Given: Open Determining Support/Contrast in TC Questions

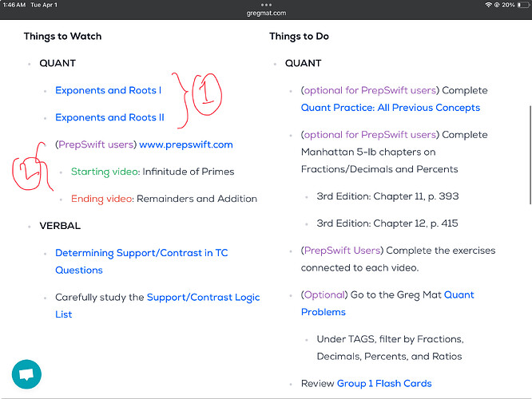Looking at the screenshot, I should (141, 262).
